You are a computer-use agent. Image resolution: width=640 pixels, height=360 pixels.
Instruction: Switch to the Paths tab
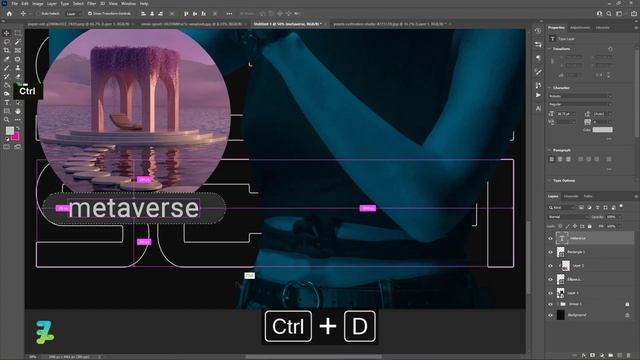[x=588, y=196]
